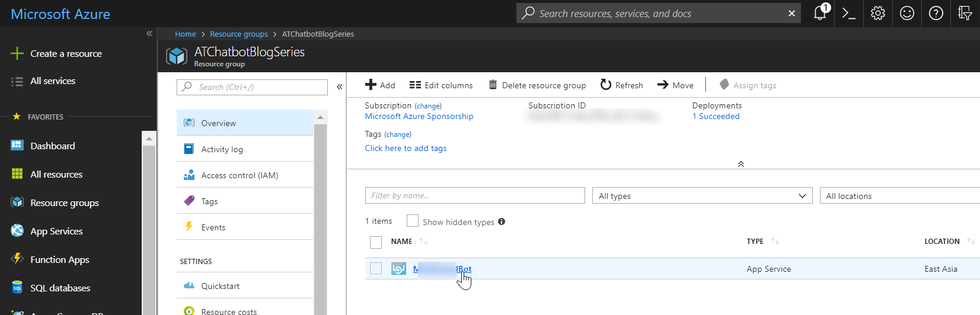Collapse the essentials section double chevron

tap(740, 164)
